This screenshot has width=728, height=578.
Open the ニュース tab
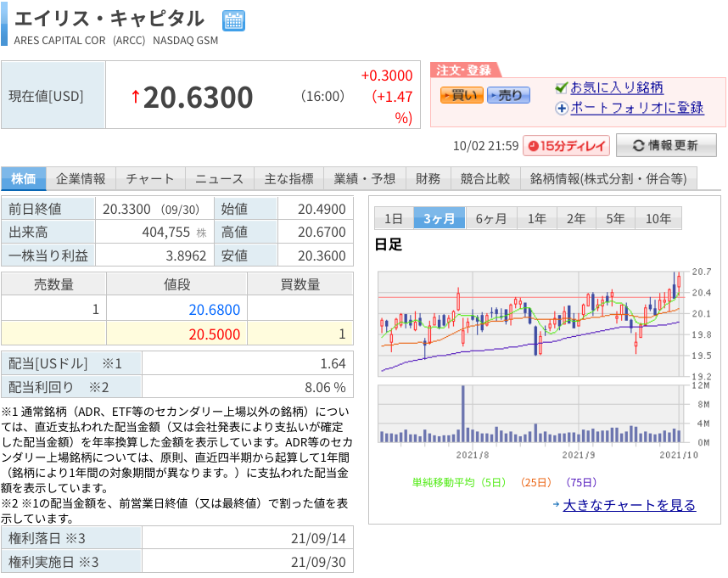point(220,179)
